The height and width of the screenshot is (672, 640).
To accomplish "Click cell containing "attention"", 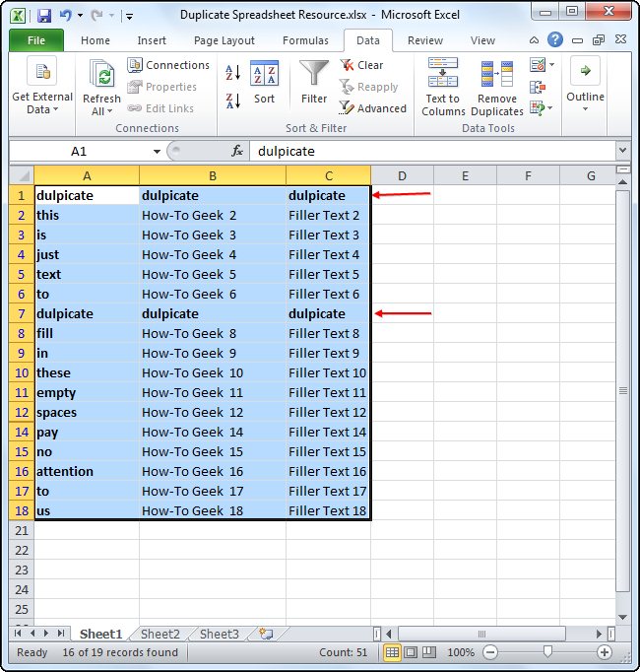I will (x=87, y=471).
